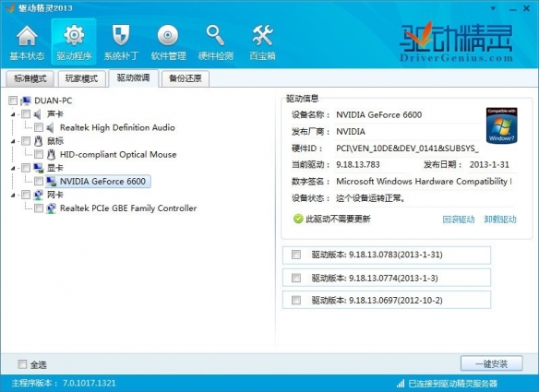Switch to the 驱动微调 tab
Image resolution: width=539 pixels, height=392 pixels.
[x=134, y=78]
